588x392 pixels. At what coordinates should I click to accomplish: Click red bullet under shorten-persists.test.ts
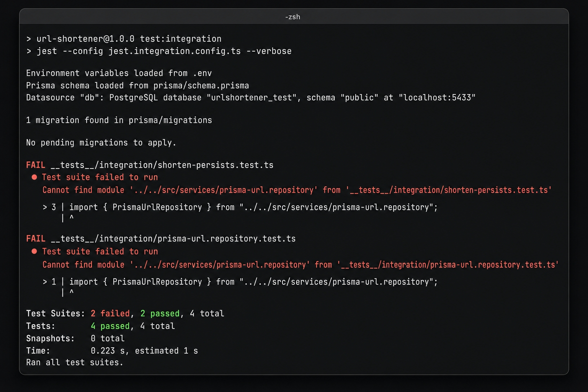pos(34,177)
